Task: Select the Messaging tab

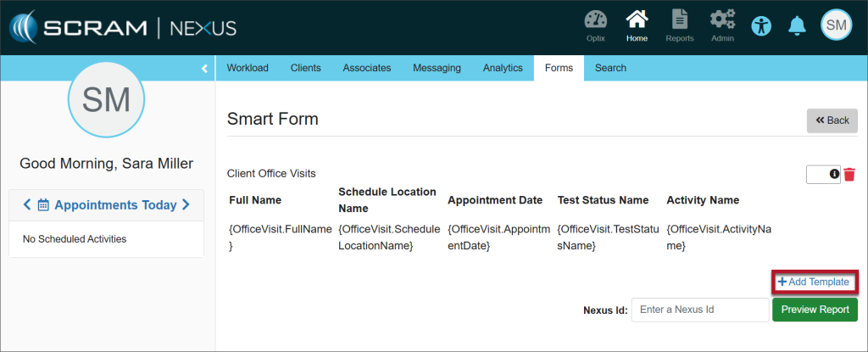Action: [437, 68]
